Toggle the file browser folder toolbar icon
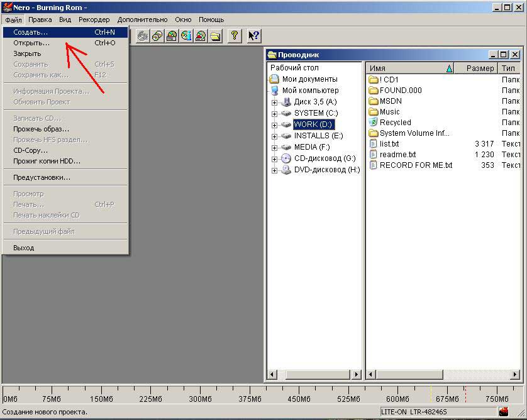This screenshot has width=527, height=420. (x=215, y=36)
